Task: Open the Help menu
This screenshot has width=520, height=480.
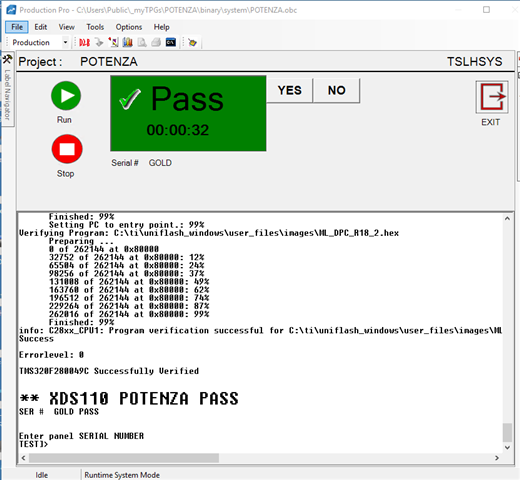Action: [162, 27]
